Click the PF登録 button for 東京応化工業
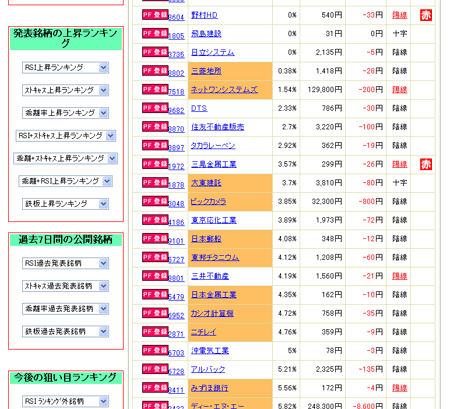 tap(155, 220)
